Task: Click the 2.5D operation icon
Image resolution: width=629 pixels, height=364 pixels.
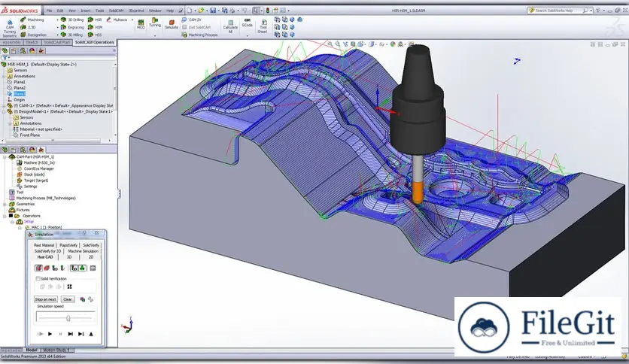Action: (x=28, y=27)
